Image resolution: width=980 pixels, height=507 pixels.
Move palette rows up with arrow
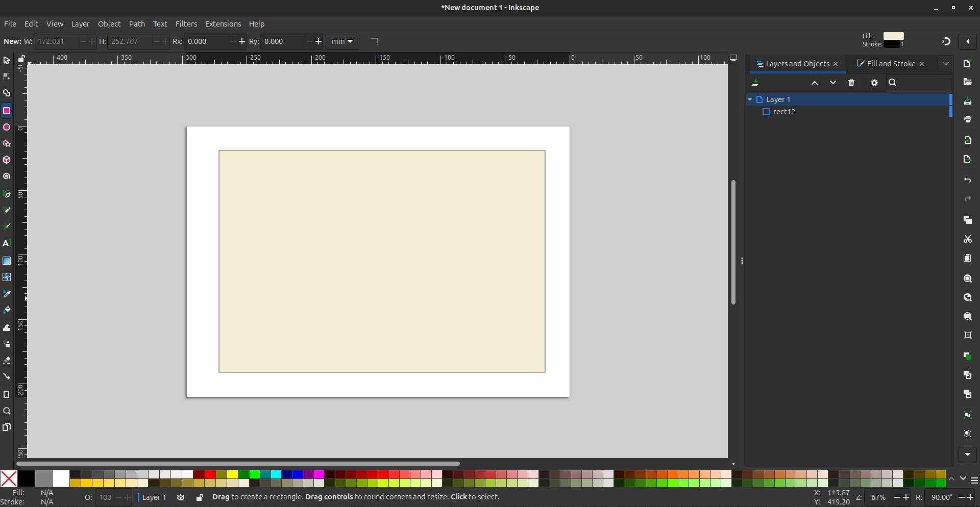coord(951,479)
